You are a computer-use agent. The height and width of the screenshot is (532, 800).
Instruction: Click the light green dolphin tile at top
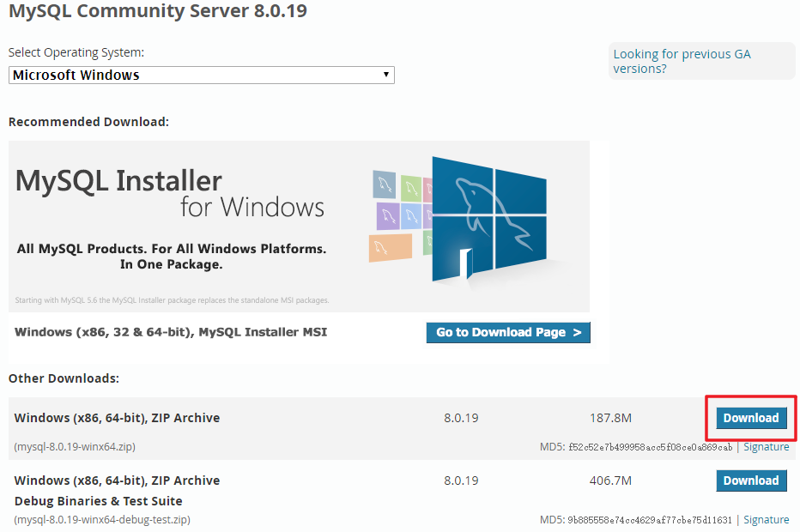pyautogui.click(x=413, y=188)
